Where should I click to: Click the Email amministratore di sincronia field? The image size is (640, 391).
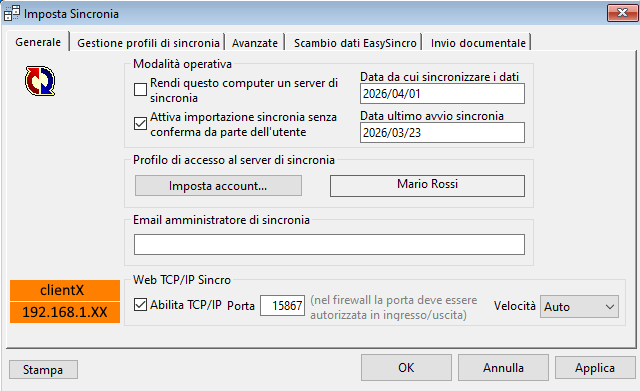point(329,244)
